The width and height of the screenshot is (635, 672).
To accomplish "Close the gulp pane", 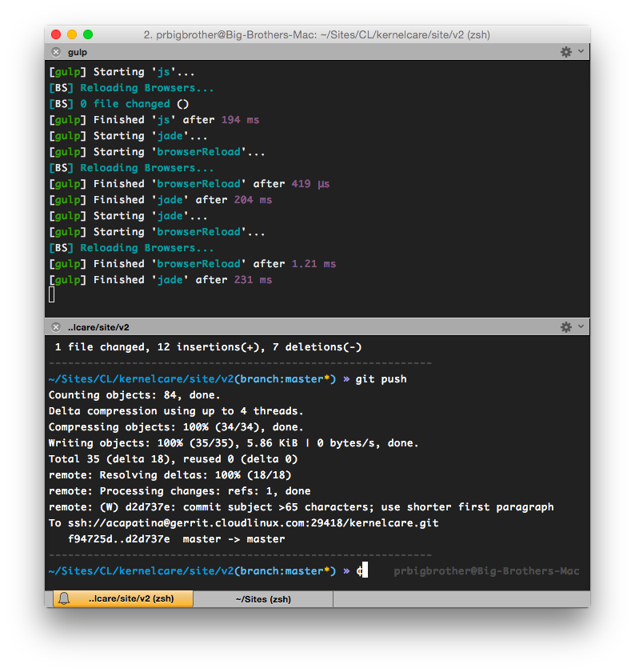I will click(56, 52).
